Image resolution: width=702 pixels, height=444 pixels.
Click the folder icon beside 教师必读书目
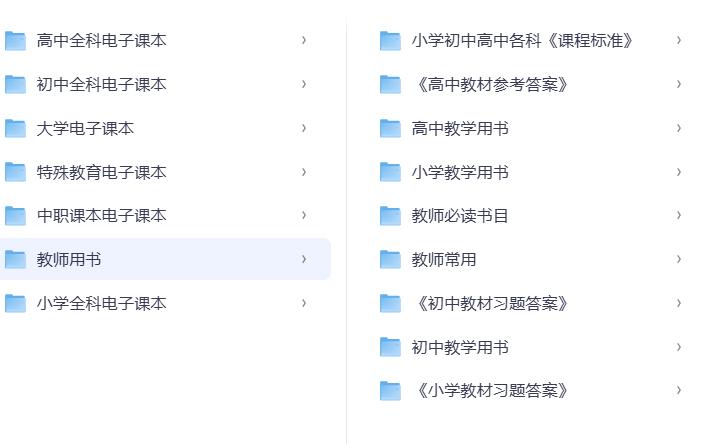[390, 215]
